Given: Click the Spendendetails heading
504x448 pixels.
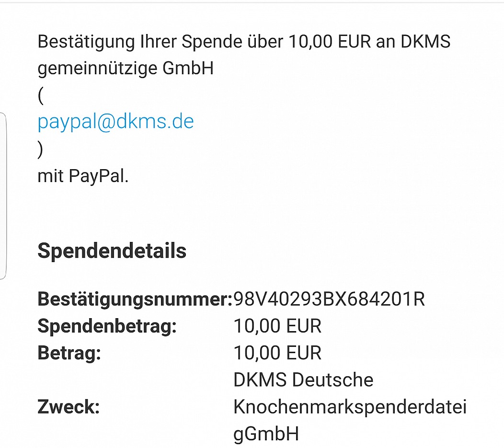Looking at the screenshot, I should [112, 251].
